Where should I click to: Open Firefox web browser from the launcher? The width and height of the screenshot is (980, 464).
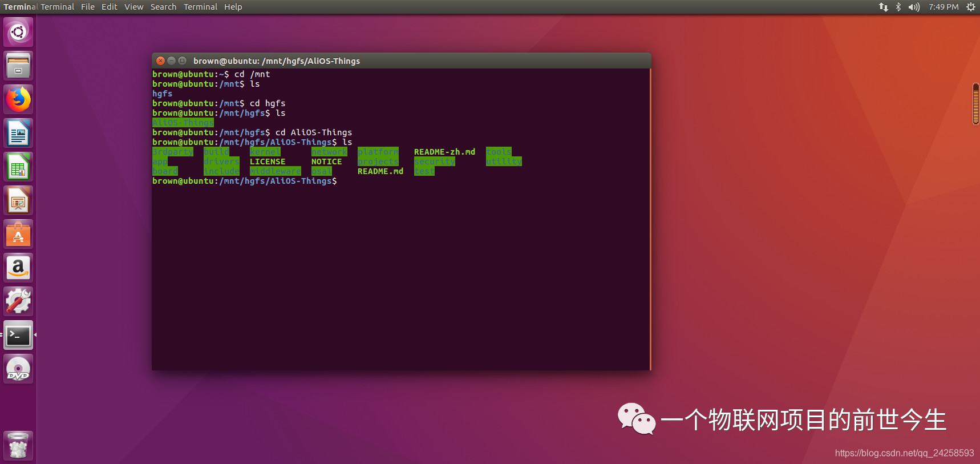click(x=18, y=99)
